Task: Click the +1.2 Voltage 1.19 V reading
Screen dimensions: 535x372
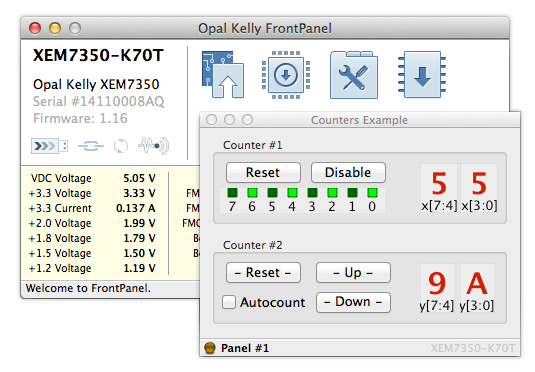Action: (92, 268)
